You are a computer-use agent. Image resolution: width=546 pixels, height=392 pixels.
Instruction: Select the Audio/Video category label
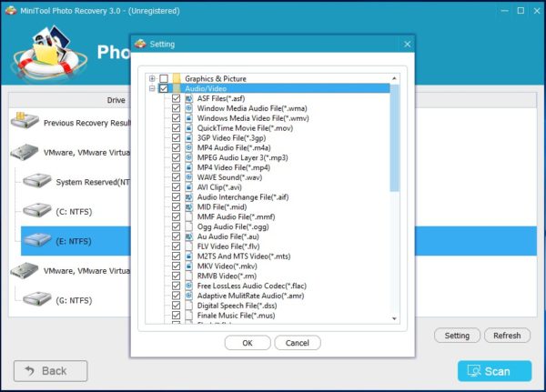click(x=206, y=89)
